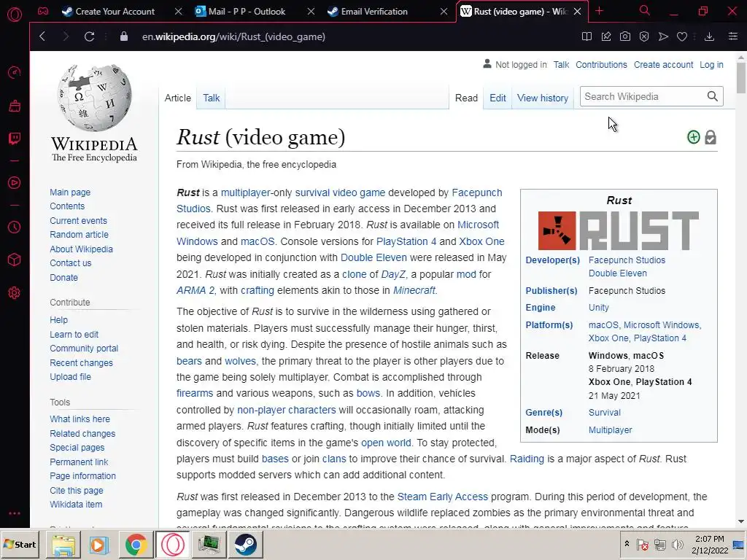The height and width of the screenshot is (560, 747).
Task: Reload the current page
Action: coord(89,36)
